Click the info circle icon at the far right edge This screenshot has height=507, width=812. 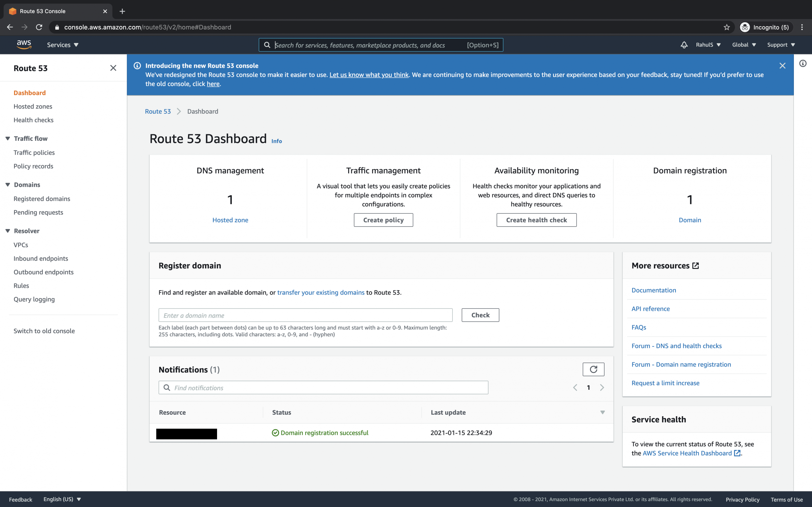pos(803,63)
